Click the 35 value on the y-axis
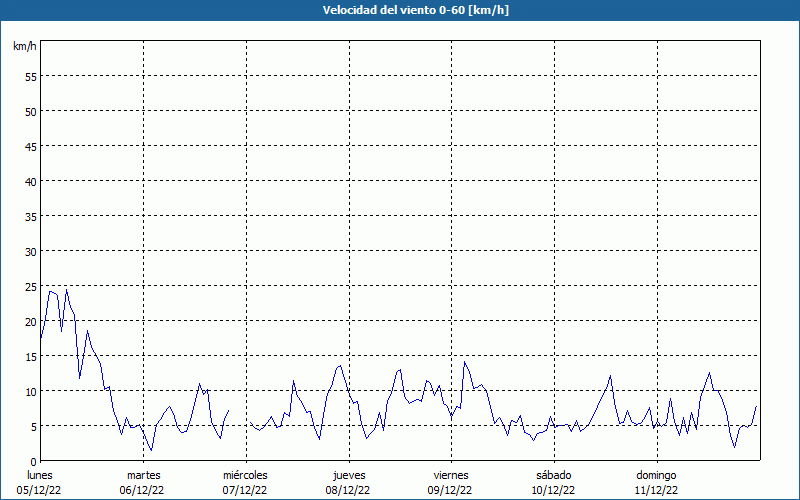This screenshot has width=800, height=500. point(31,216)
